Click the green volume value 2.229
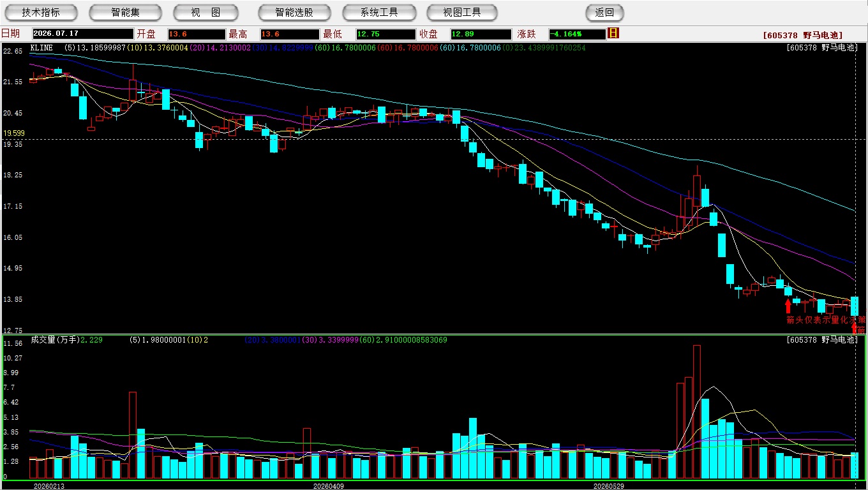 click(92, 340)
